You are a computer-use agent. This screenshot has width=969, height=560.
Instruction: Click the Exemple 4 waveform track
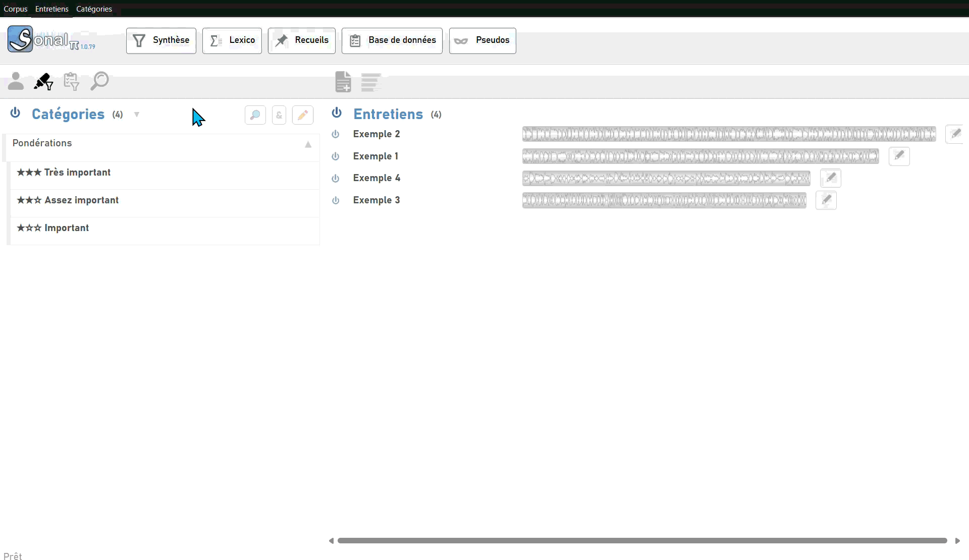click(x=666, y=178)
